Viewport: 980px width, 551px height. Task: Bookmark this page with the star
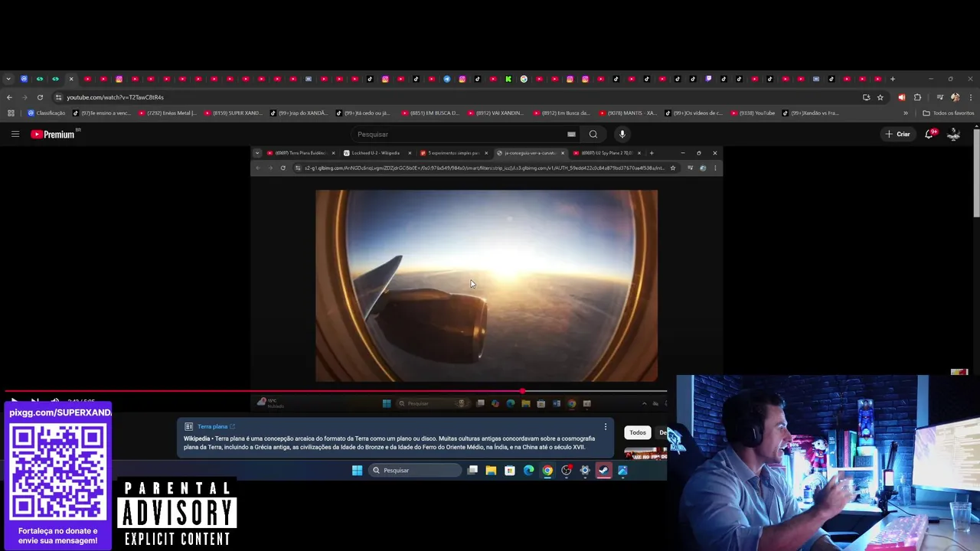pos(880,97)
